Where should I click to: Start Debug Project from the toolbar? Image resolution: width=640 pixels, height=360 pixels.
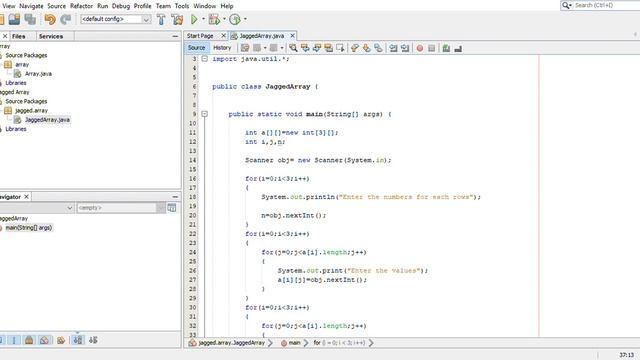214,19
